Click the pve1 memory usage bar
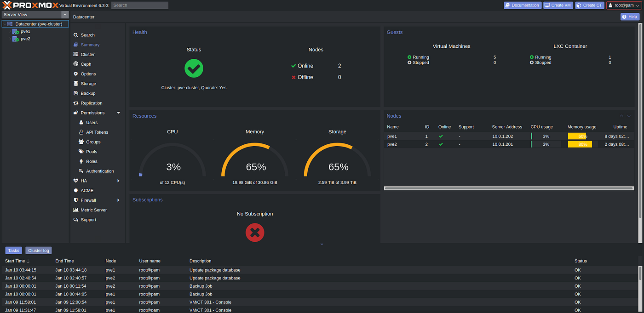Viewport: 644px width, 313px height. point(582,136)
